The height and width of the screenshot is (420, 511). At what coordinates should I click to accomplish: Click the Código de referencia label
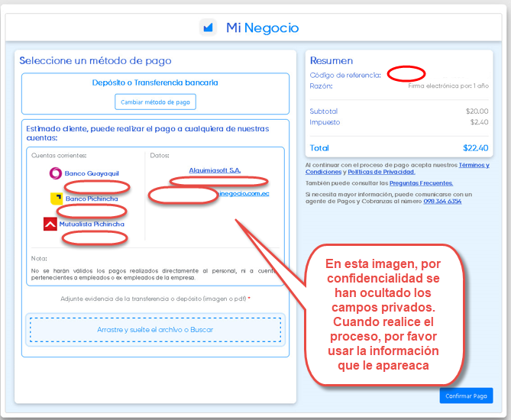345,76
